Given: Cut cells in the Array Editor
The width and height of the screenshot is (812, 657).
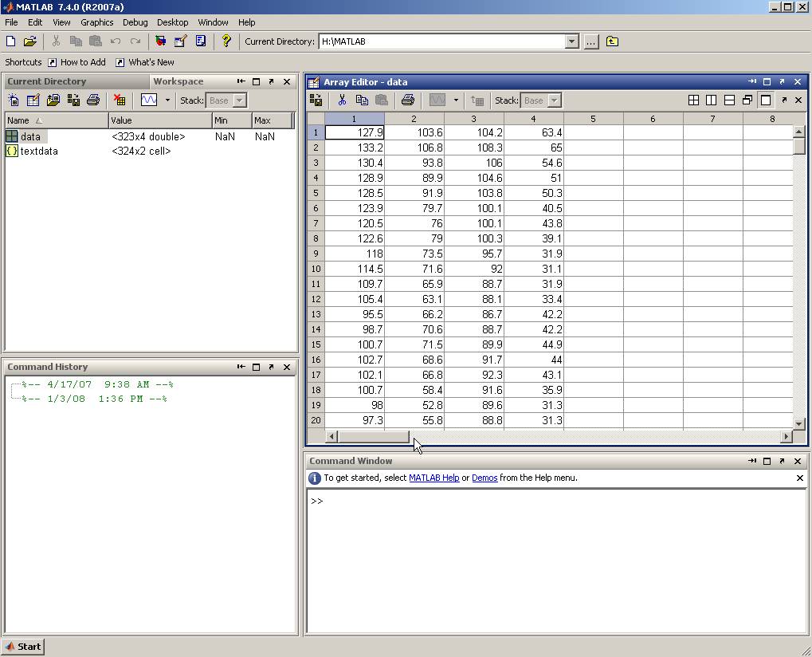Looking at the screenshot, I should click(x=342, y=100).
